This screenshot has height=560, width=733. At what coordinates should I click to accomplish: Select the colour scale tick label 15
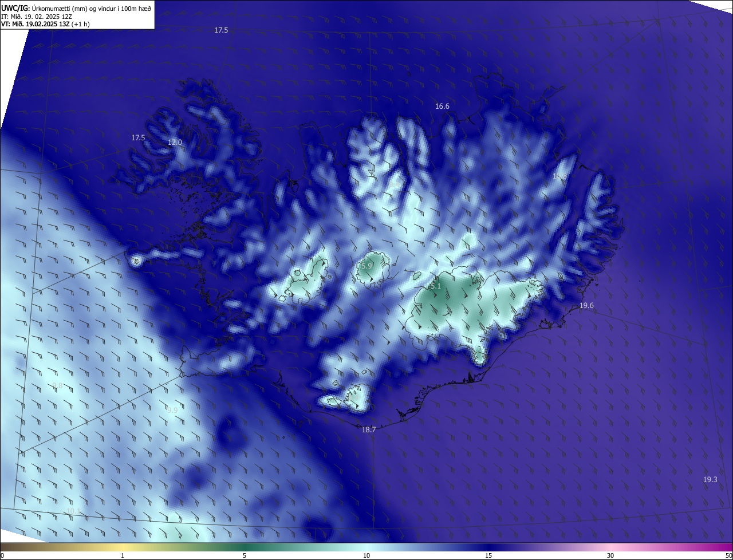click(488, 555)
